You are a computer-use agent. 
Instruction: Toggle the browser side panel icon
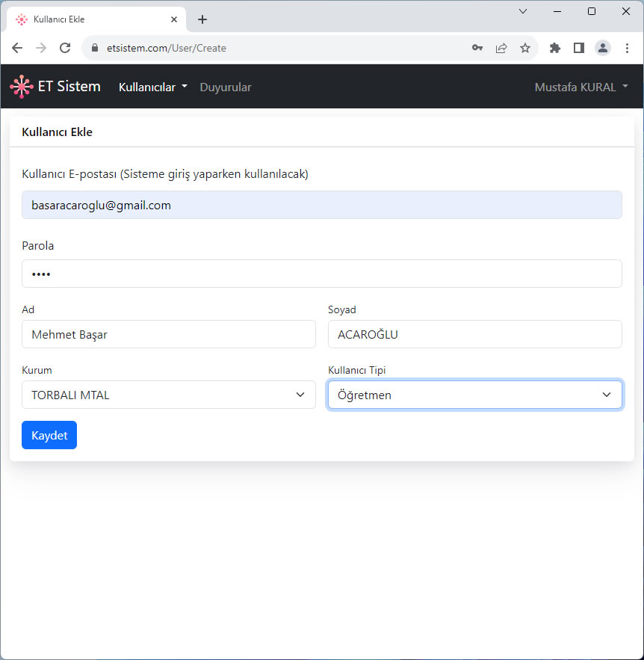pyautogui.click(x=579, y=48)
